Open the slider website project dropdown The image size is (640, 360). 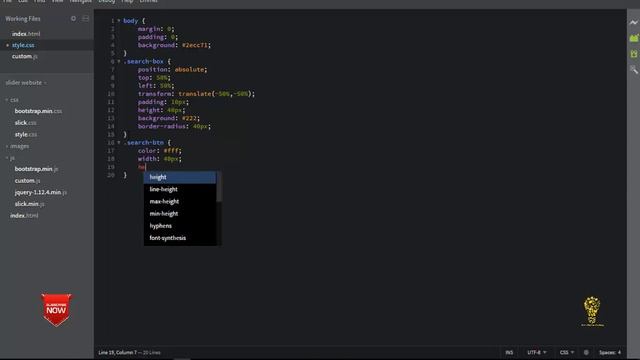(x=26, y=82)
